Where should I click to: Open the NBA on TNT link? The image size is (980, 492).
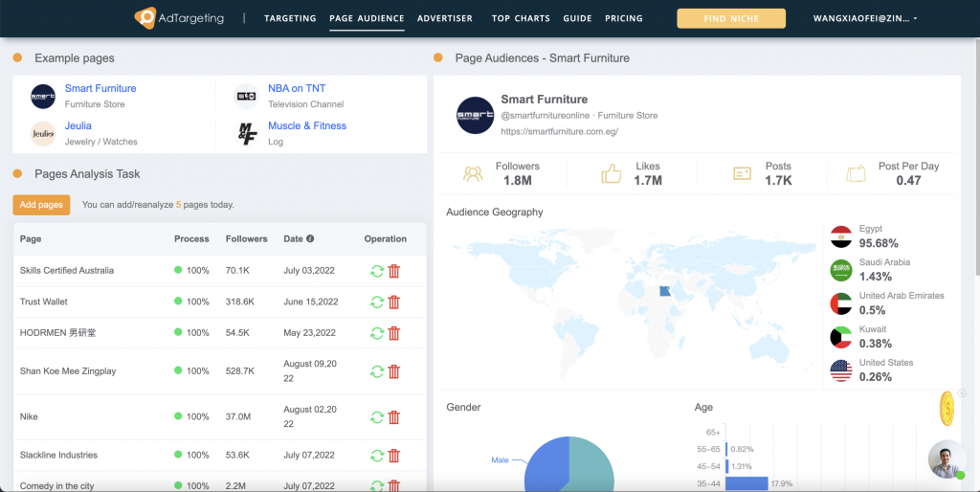pyautogui.click(x=297, y=88)
